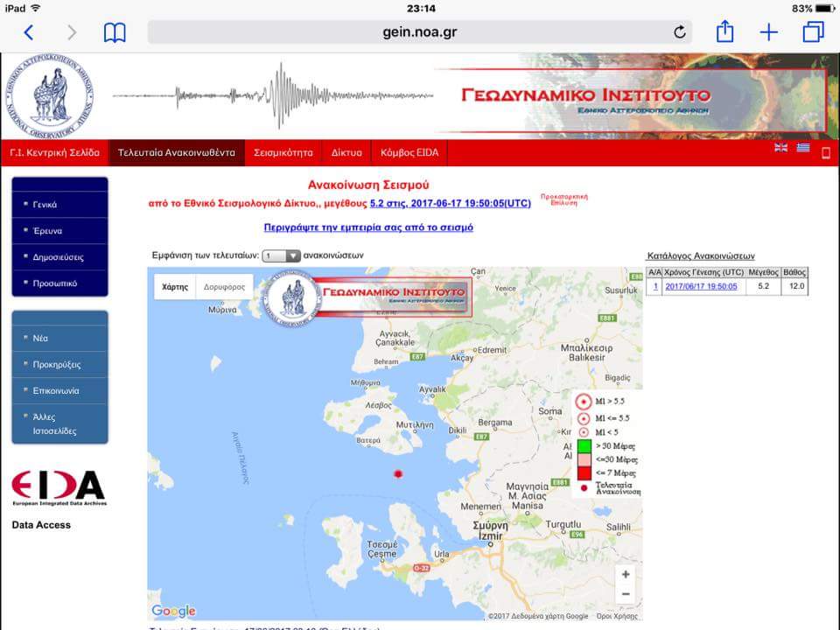The height and width of the screenshot is (630, 840).
Task: Click the Ml <= 5.5 legend circle
Action: click(x=584, y=418)
